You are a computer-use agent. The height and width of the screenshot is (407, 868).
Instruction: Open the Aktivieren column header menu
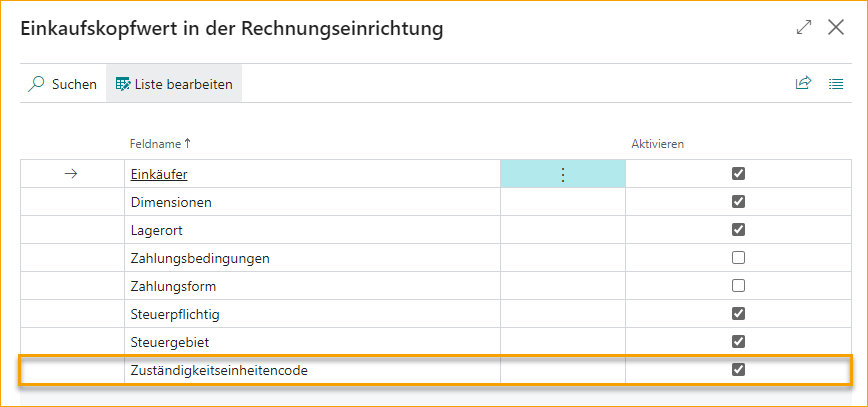657,144
